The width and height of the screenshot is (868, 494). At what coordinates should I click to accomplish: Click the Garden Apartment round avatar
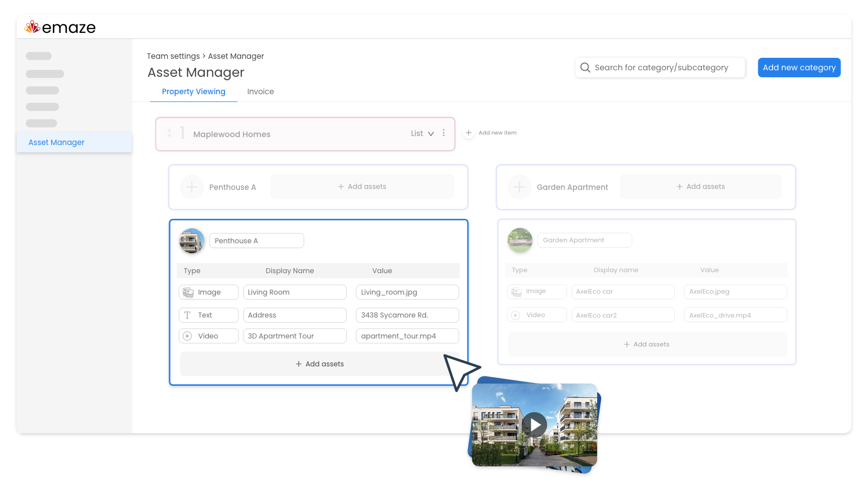pyautogui.click(x=520, y=240)
